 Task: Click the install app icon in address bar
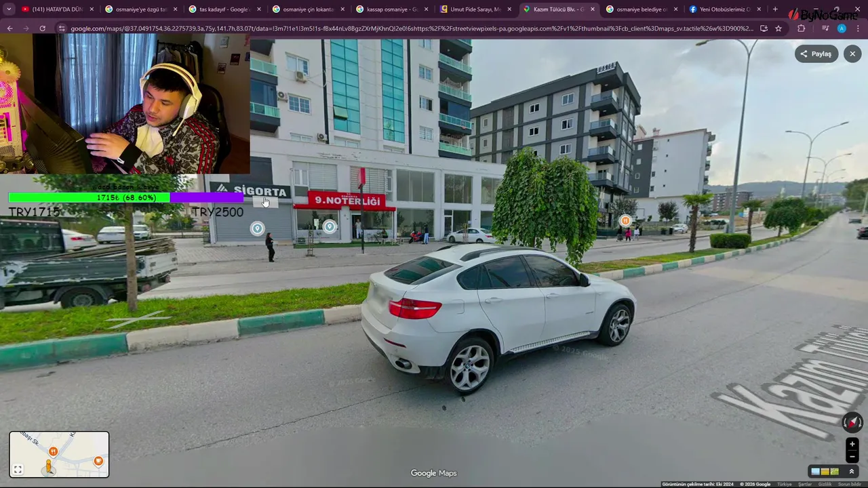pyautogui.click(x=764, y=28)
